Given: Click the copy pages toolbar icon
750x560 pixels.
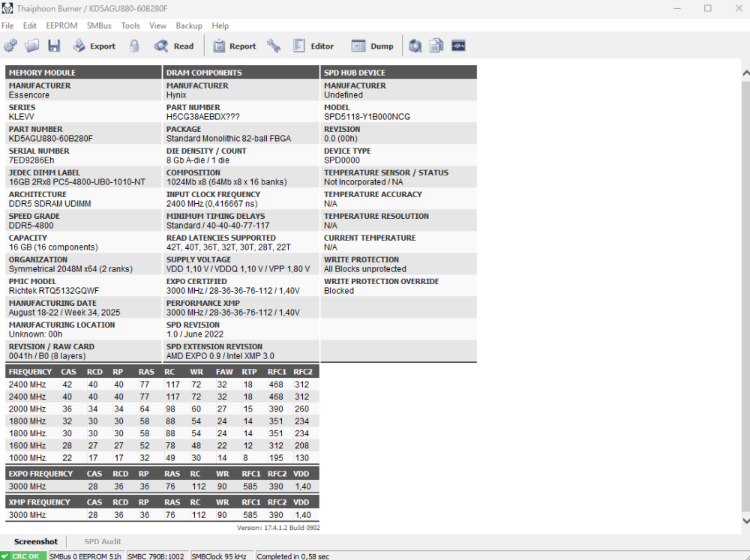Looking at the screenshot, I should pos(436,46).
